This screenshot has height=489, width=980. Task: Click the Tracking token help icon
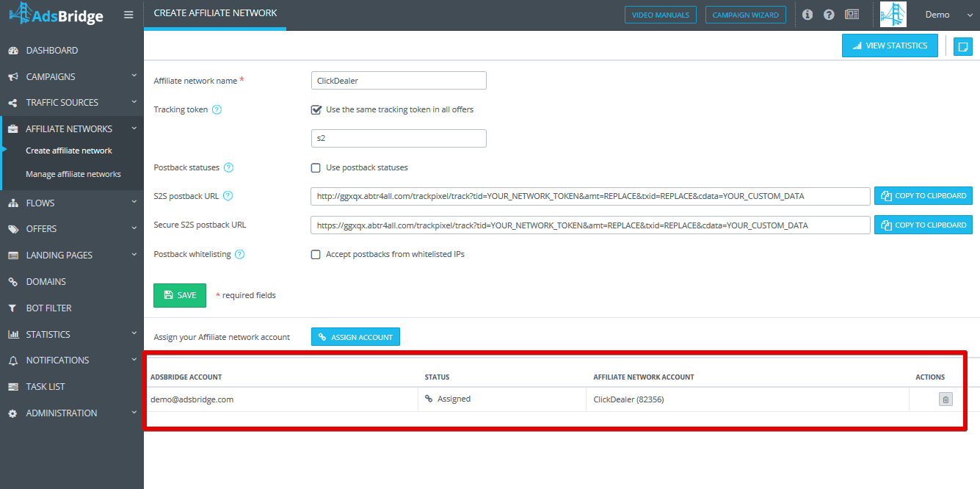217,109
